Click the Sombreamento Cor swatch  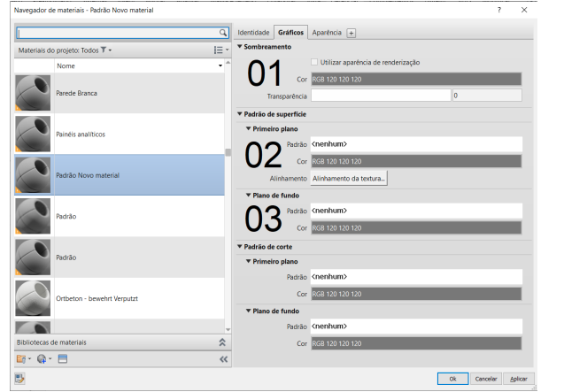tap(416, 79)
